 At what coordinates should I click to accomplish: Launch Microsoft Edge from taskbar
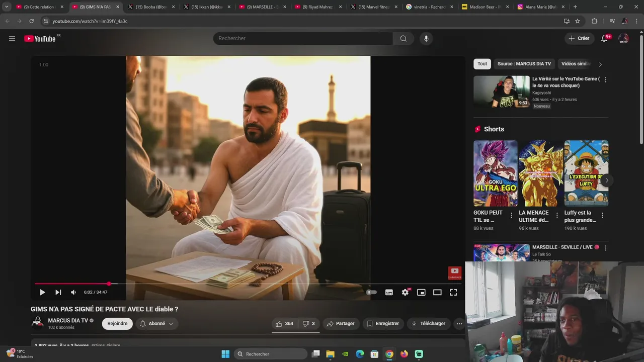[360, 354]
